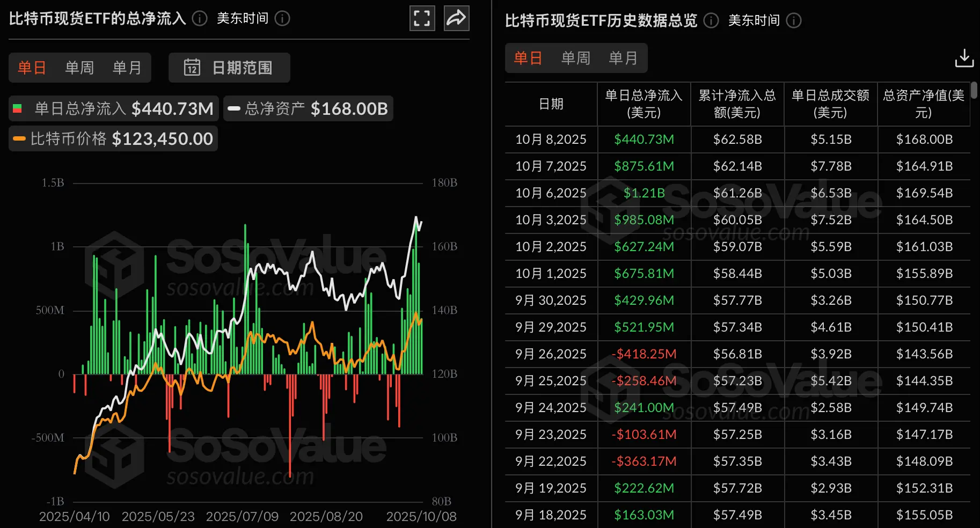Click the share arrow icon
980x528 pixels.
456,19
